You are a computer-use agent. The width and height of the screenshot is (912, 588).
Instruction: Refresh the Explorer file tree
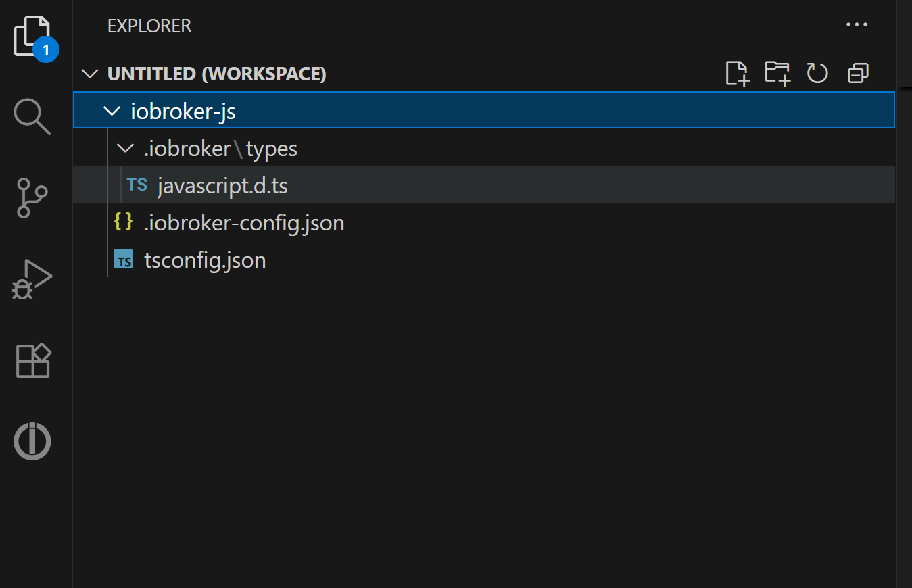[817, 73]
